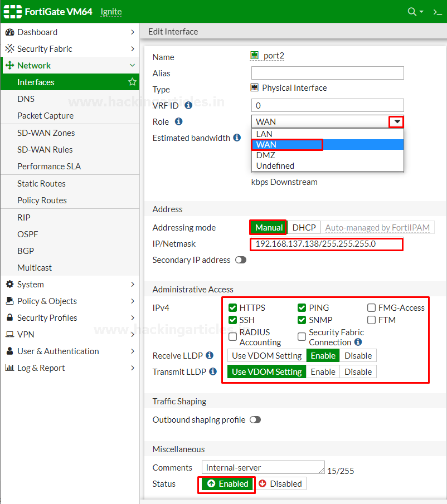Collapse the Network menu chevron
The image size is (447, 504).
coord(132,65)
